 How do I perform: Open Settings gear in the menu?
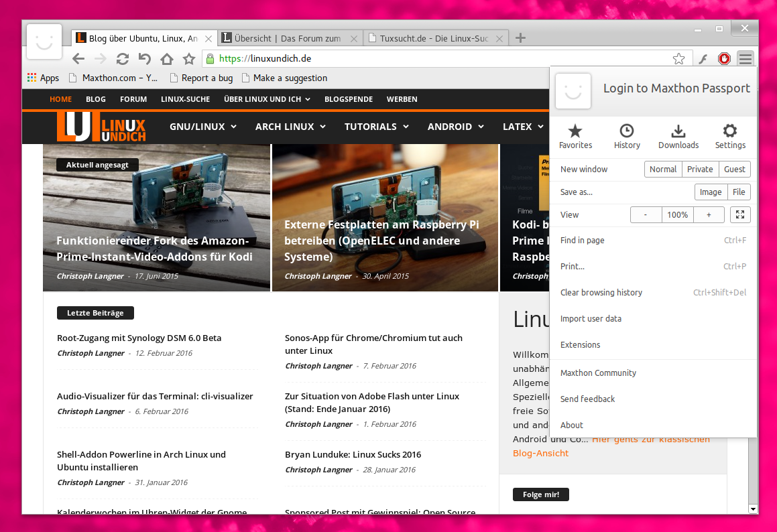[x=730, y=137]
